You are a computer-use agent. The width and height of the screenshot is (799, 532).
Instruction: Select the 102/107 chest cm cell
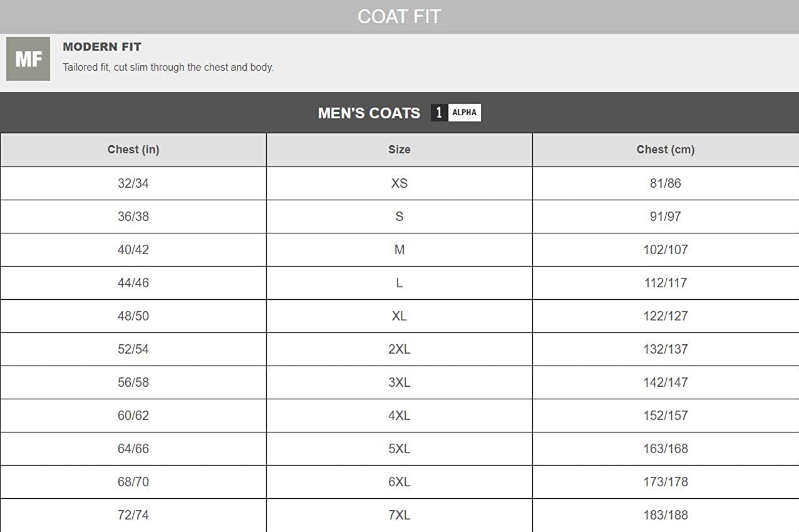665,250
